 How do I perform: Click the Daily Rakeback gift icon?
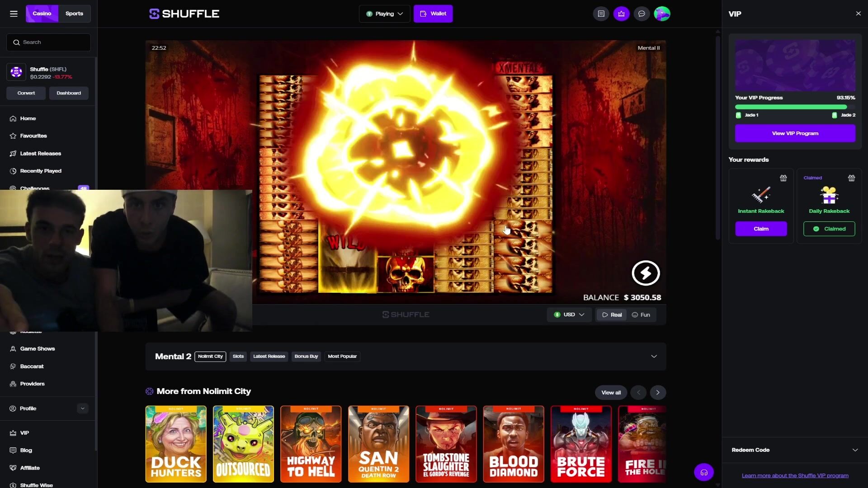851,178
